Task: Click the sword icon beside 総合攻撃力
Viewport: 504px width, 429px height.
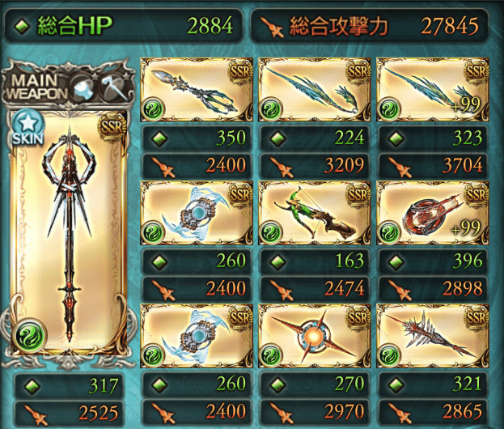Action: pyautogui.click(x=272, y=27)
